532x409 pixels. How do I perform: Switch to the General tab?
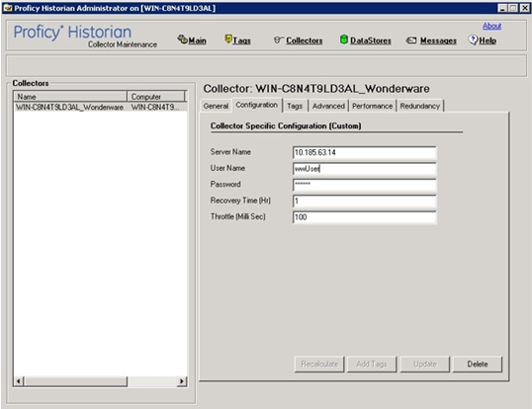(216, 106)
